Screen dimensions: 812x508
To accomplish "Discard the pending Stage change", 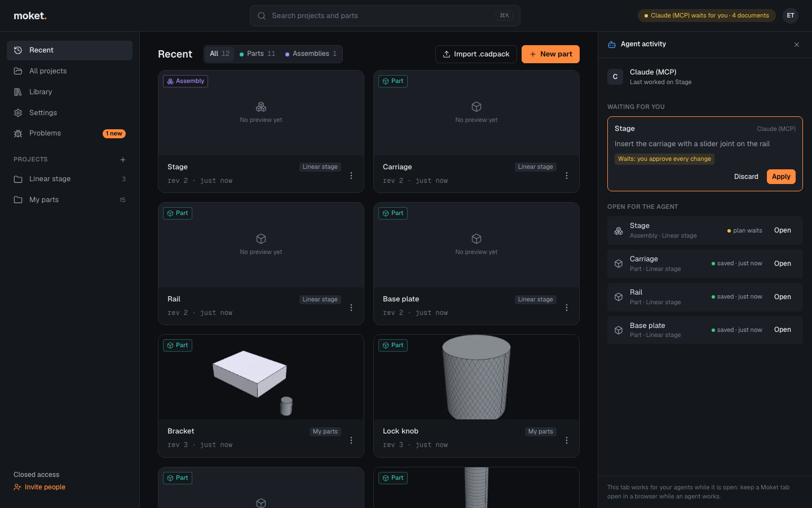I will coord(746,177).
